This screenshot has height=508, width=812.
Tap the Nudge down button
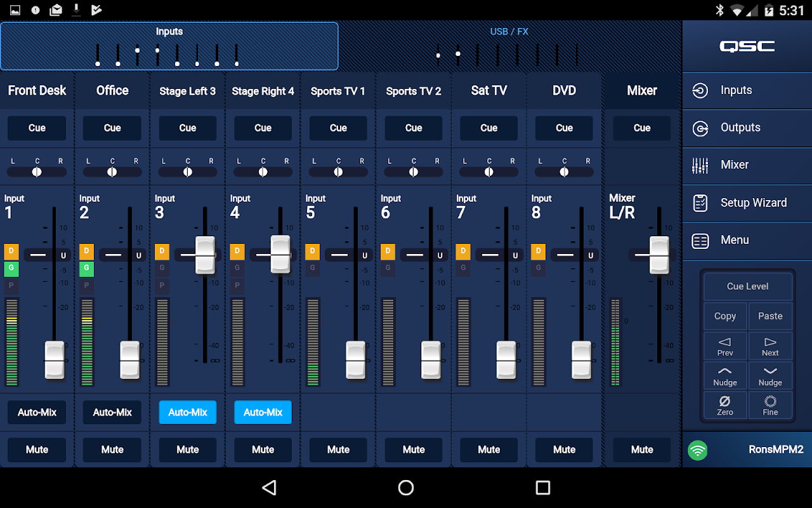click(x=770, y=376)
